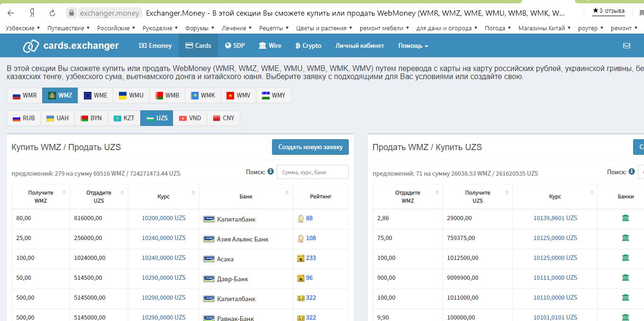
Task: Open the mail envelope icon in navbar
Action: click(x=626, y=46)
